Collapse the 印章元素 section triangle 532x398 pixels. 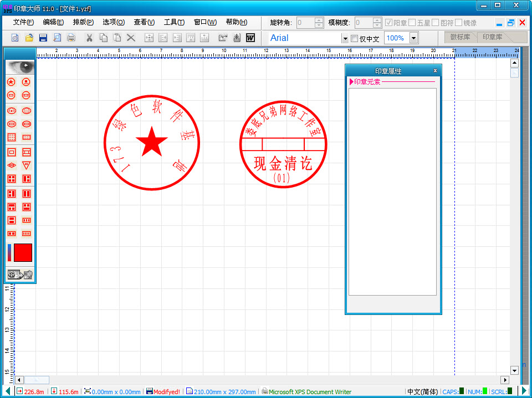pyautogui.click(x=351, y=82)
